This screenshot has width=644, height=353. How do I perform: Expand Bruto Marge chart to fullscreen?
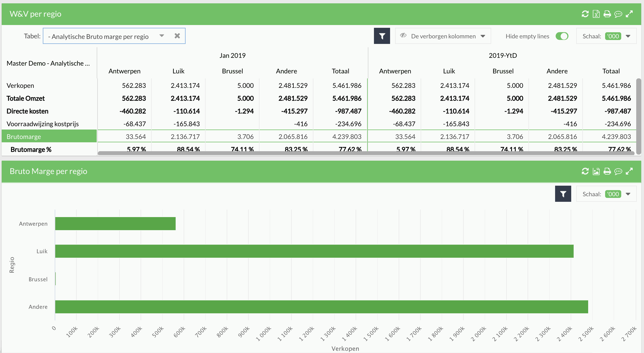(629, 171)
